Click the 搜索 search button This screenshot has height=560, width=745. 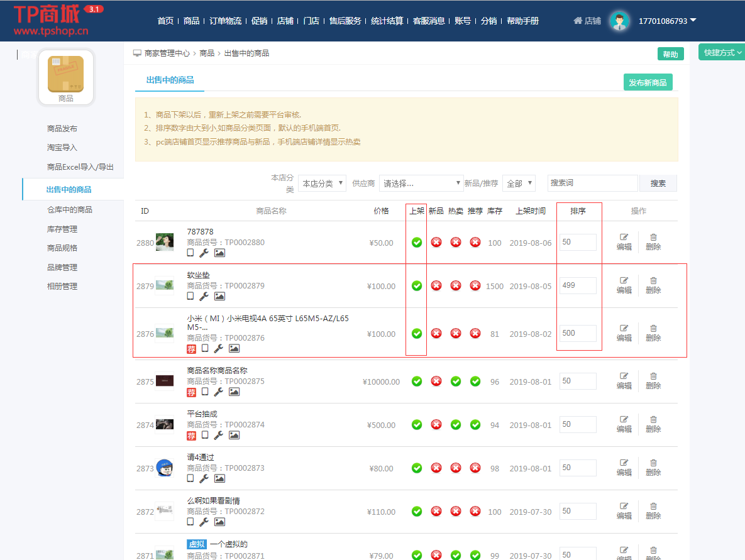[658, 184]
